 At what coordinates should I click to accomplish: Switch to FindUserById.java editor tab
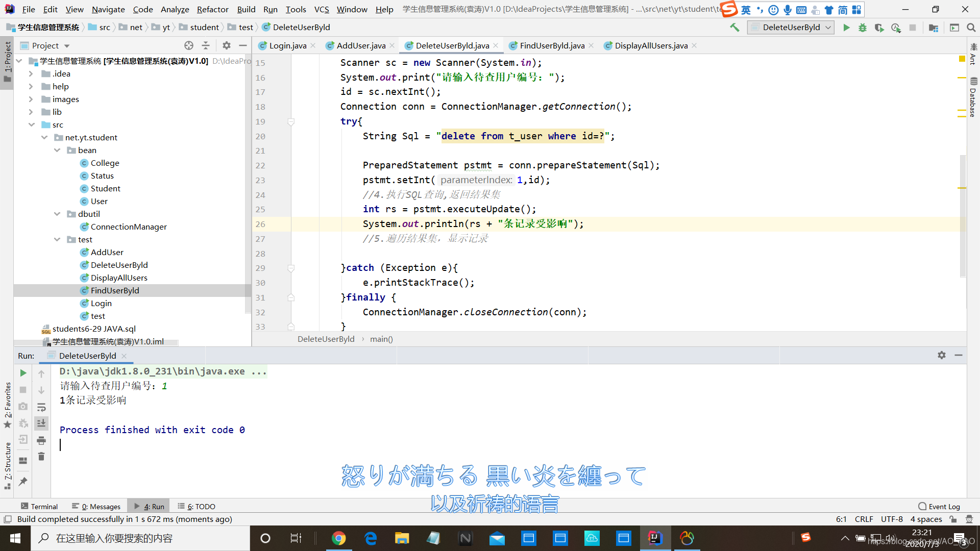(x=552, y=45)
